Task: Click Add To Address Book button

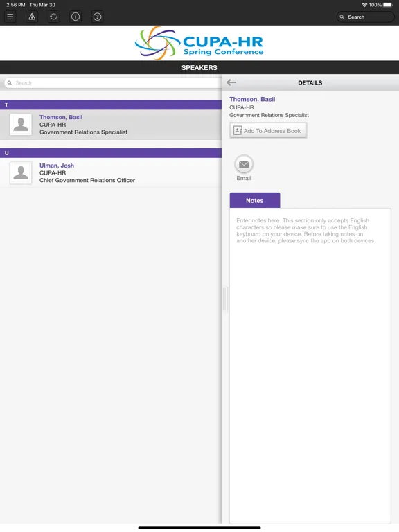Action: click(x=268, y=130)
